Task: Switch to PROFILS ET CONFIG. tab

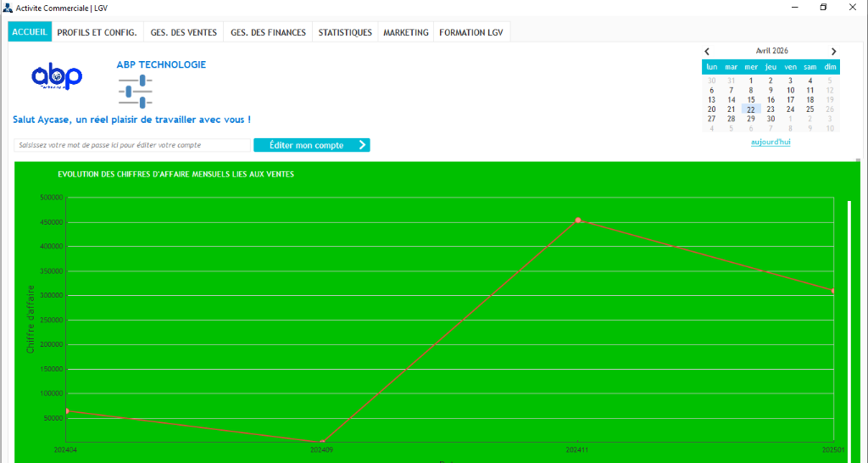Action: point(97,32)
